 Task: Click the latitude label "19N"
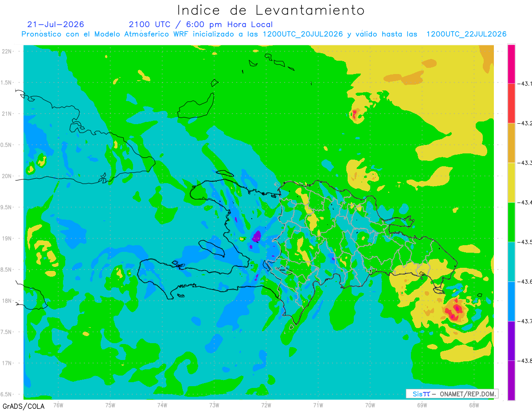tap(8, 239)
